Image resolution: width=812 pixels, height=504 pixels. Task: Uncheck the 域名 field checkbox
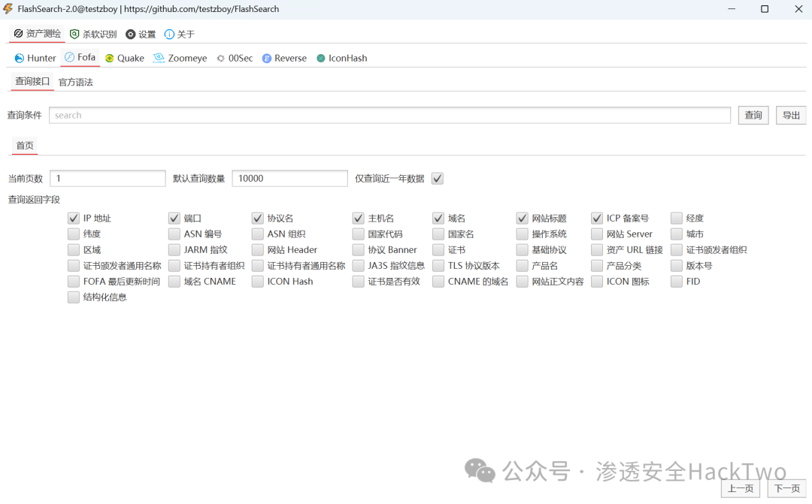coord(438,219)
